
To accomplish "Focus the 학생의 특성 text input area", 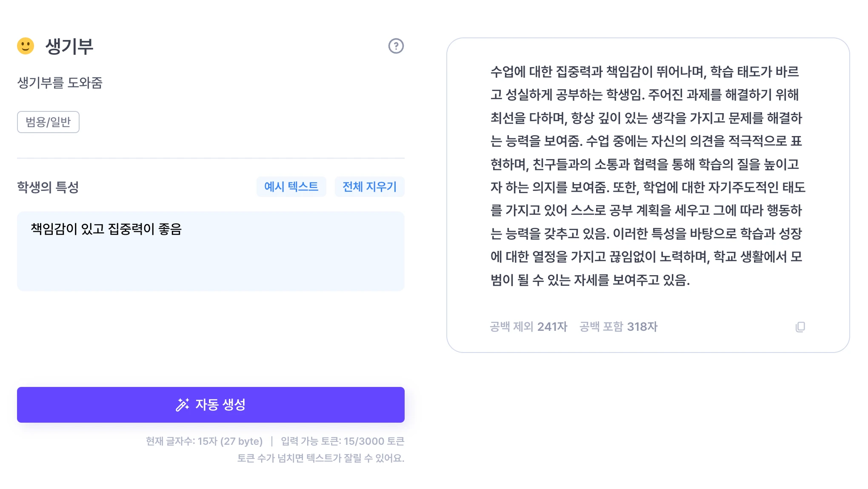I will point(211,251).
